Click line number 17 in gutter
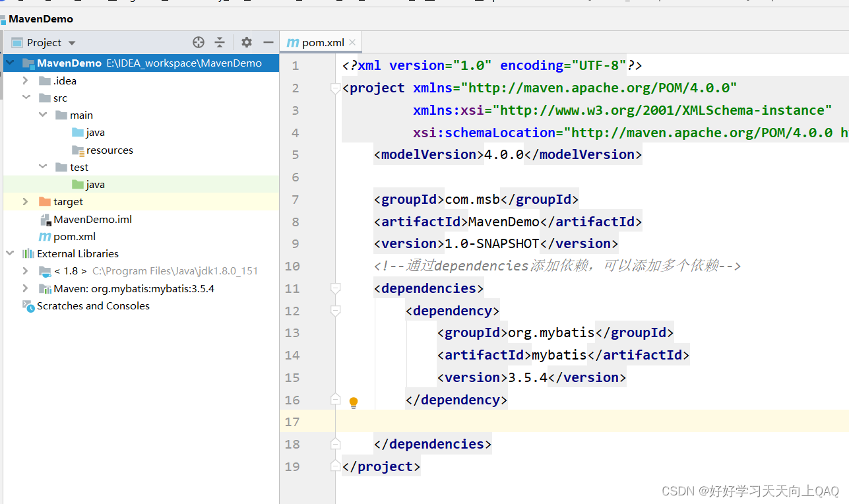 (x=292, y=422)
